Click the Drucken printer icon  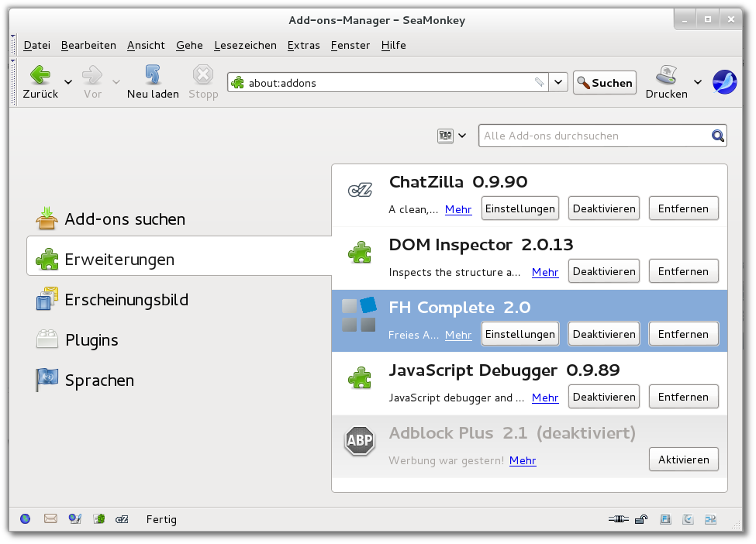pos(666,75)
